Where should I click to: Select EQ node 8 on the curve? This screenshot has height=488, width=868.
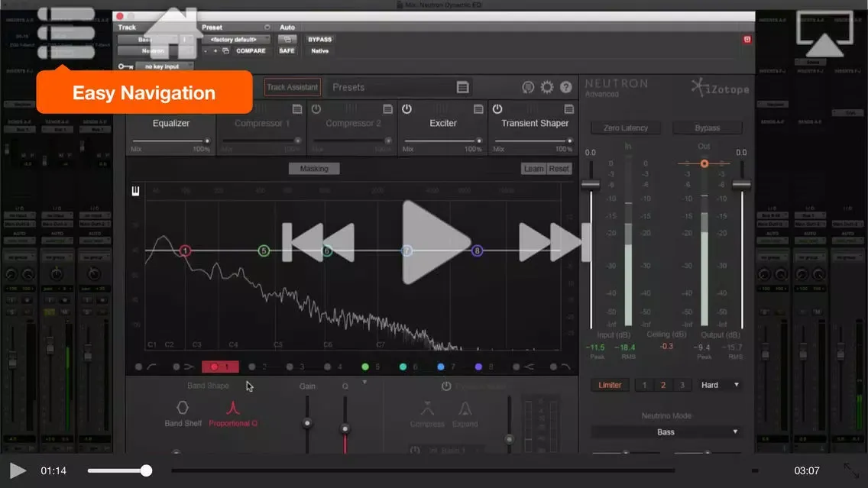point(478,251)
